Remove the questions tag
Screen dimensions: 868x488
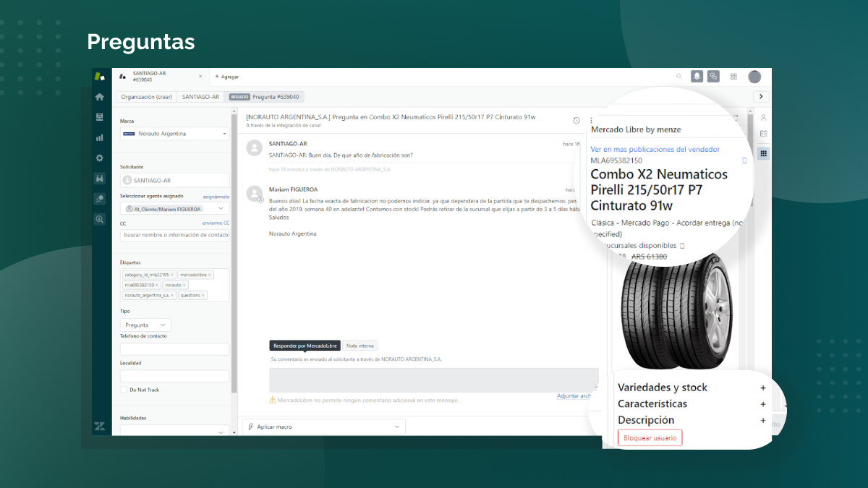[x=203, y=295]
